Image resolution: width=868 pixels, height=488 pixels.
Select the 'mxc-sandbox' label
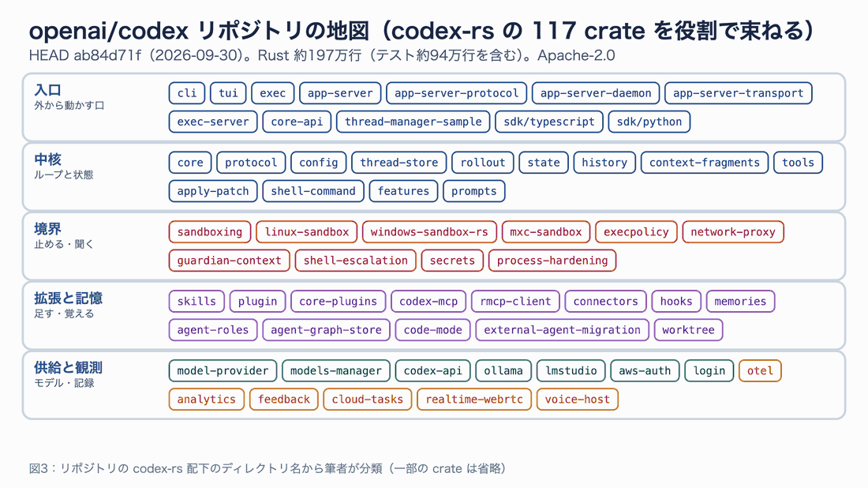tap(546, 232)
